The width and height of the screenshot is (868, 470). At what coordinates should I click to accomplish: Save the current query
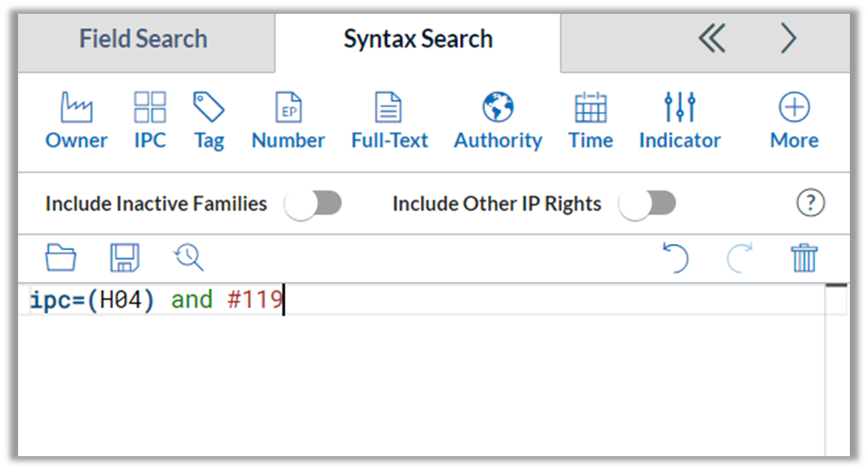click(124, 257)
